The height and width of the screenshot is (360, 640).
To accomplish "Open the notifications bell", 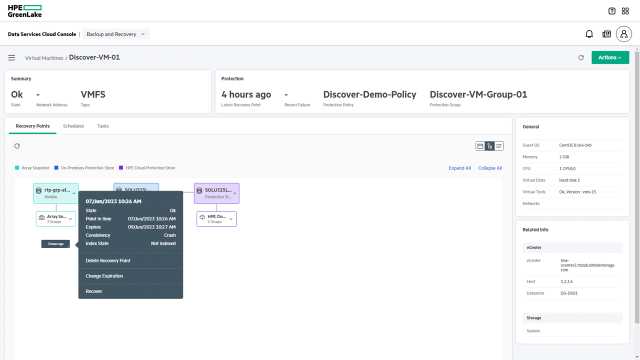I will [x=589, y=34].
